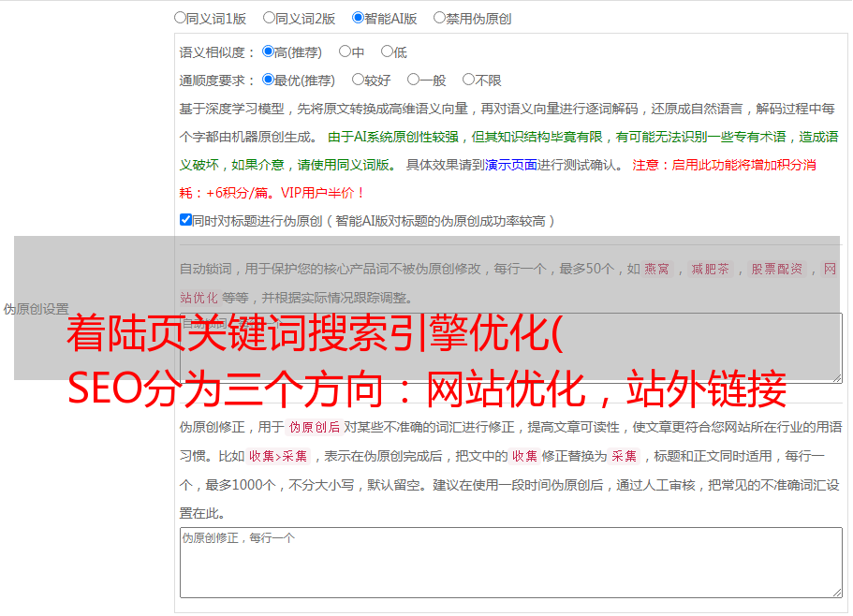Set 通顺度要求 to 较好
853x616 pixels.
358,80
